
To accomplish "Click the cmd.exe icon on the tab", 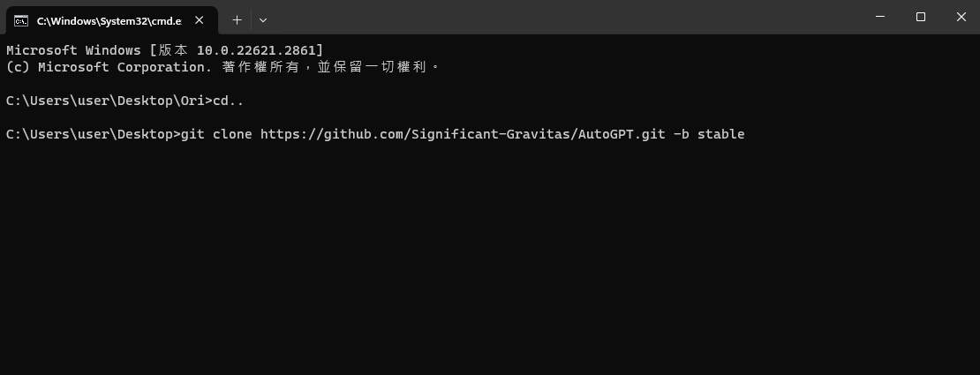I will (20, 20).
